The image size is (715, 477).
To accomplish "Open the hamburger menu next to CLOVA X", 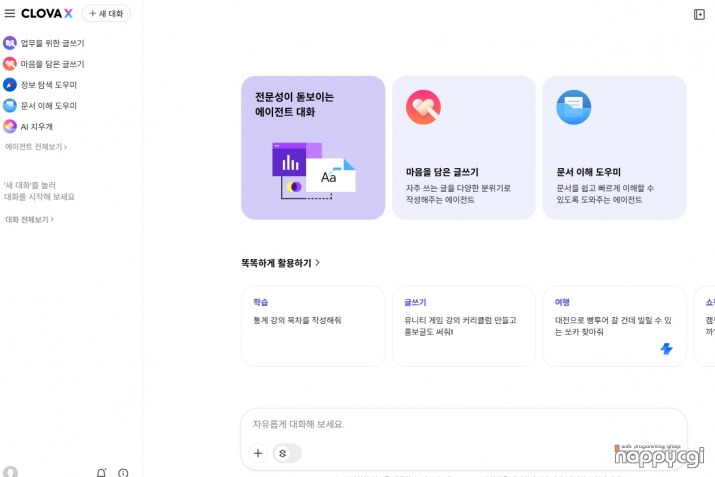I will coord(10,14).
